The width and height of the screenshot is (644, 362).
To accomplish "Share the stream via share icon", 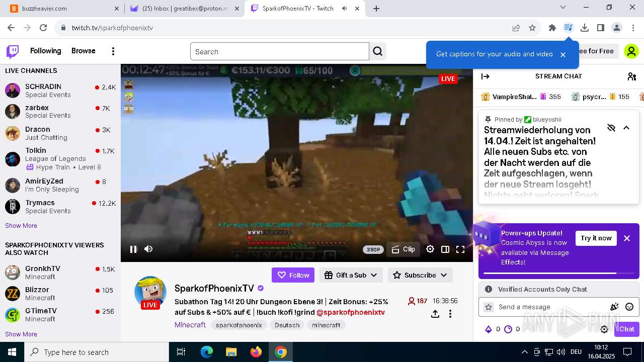I will 435,314.
